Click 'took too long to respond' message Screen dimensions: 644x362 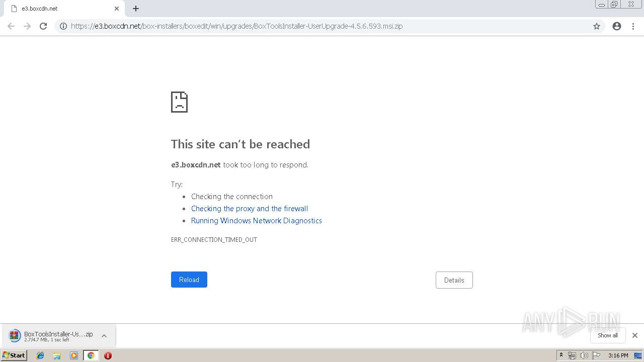(x=266, y=165)
